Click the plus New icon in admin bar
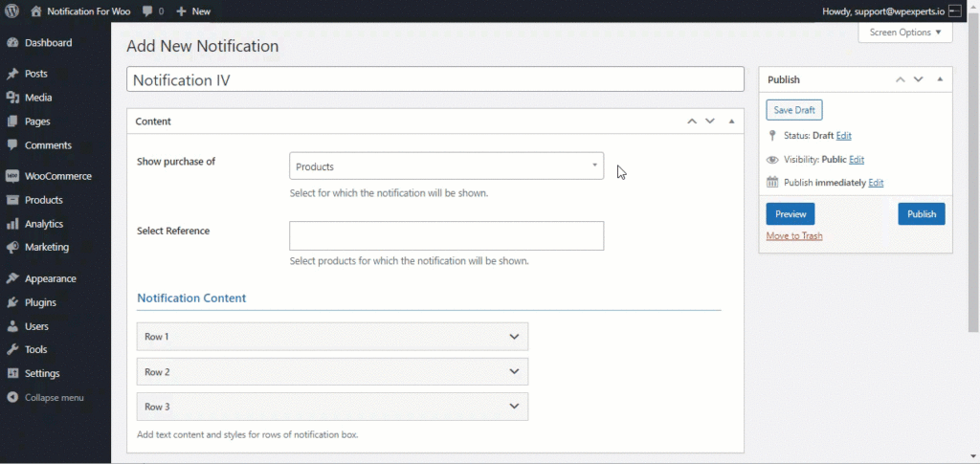Screen dimensions: 980x464 [x=181, y=11]
